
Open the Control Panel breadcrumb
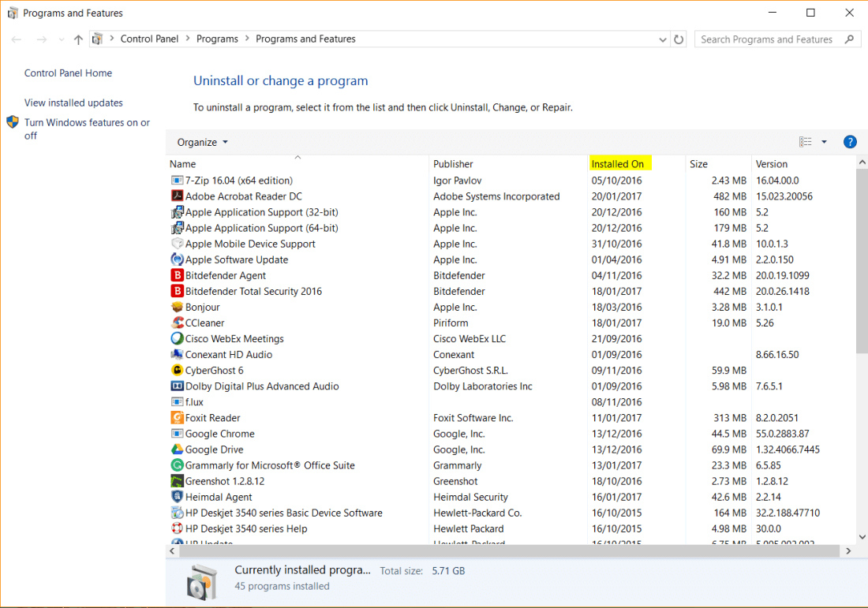[x=149, y=39]
